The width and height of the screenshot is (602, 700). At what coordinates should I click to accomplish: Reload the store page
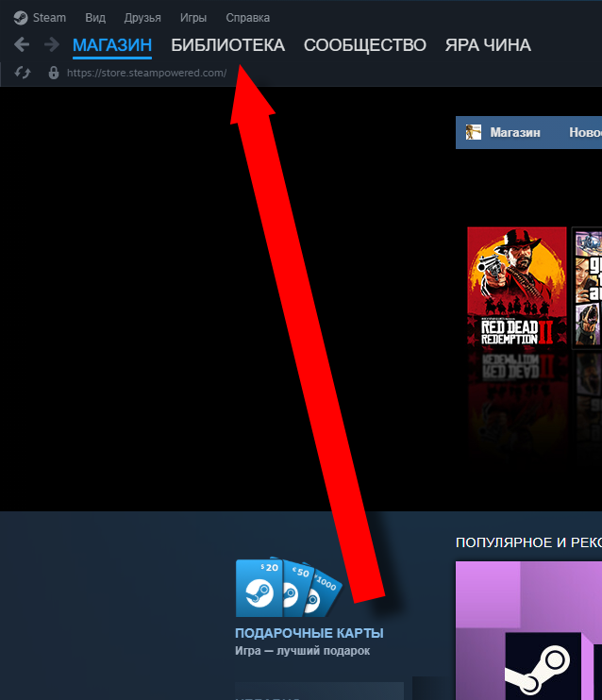click(x=23, y=73)
